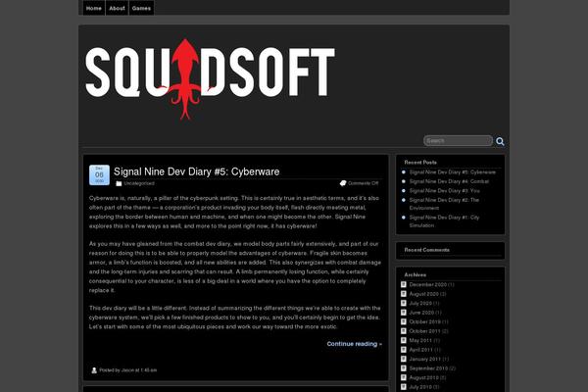Image resolution: width=588 pixels, height=392 pixels.
Task: Click paragraph starting 'Cyberware is, naturally, a pillar'
Action: [x=234, y=212]
